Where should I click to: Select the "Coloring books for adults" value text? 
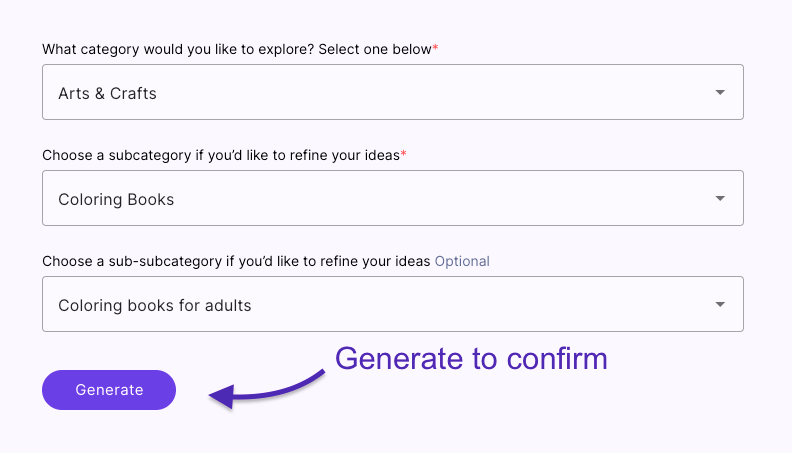[x=154, y=306]
